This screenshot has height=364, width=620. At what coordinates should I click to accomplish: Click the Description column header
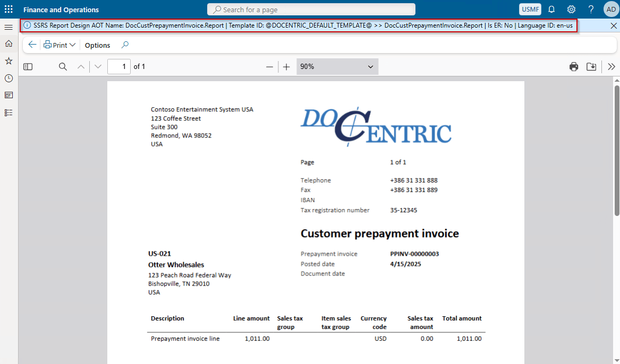167,318
